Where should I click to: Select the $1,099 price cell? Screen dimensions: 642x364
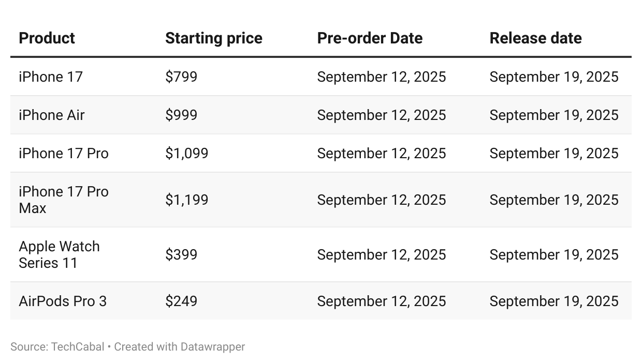click(186, 154)
